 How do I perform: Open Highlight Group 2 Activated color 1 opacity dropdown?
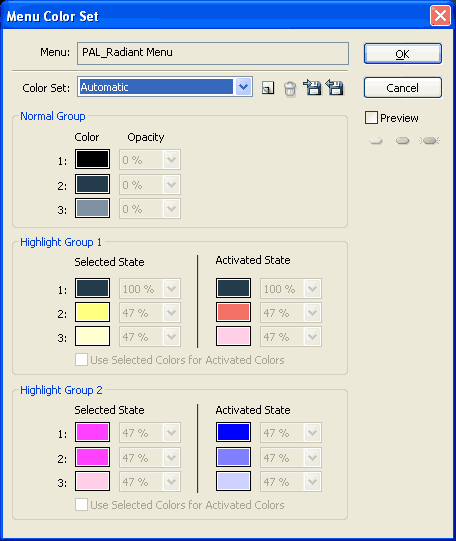click(291, 432)
